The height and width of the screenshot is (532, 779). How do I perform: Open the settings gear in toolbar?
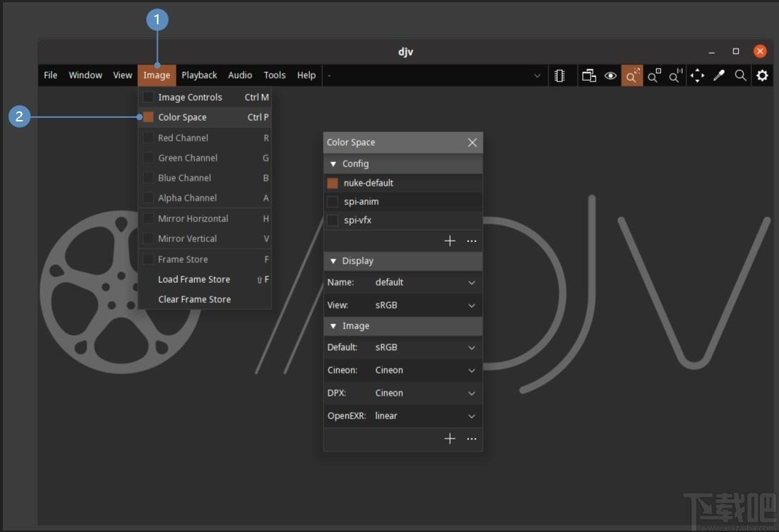click(x=762, y=76)
